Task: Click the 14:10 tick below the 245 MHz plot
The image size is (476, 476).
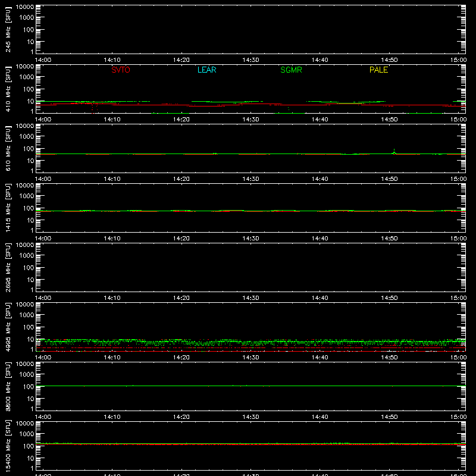Action: [112, 60]
